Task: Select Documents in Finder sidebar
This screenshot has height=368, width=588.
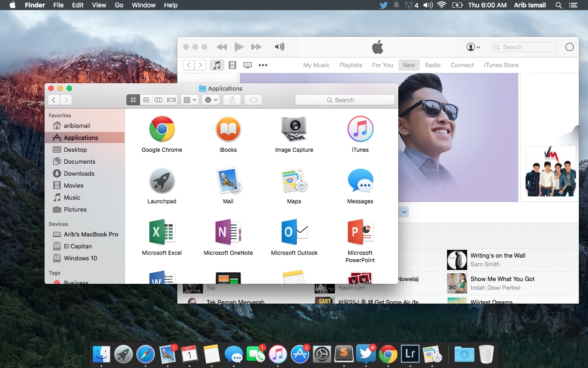Action: 85,161
